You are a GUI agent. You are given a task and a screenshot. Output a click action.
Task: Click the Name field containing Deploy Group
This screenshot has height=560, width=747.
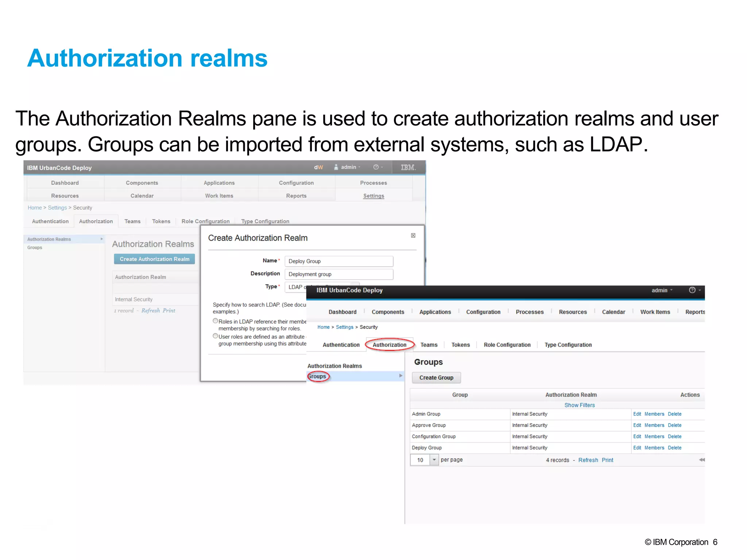339,261
